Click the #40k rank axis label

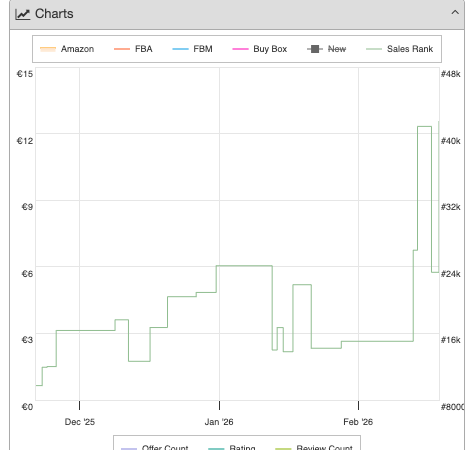[x=451, y=141]
